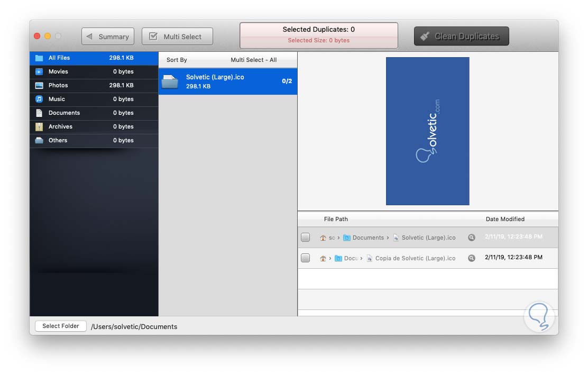The image size is (588, 374).
Task: Click the Solvetic image preview
Action: pos(427,131)
